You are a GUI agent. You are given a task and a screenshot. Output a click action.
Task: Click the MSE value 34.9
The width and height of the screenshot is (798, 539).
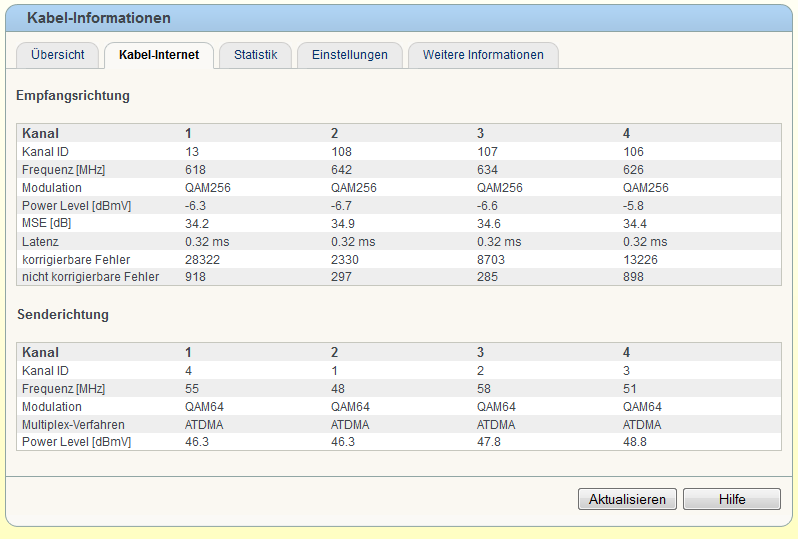point(342,223)
